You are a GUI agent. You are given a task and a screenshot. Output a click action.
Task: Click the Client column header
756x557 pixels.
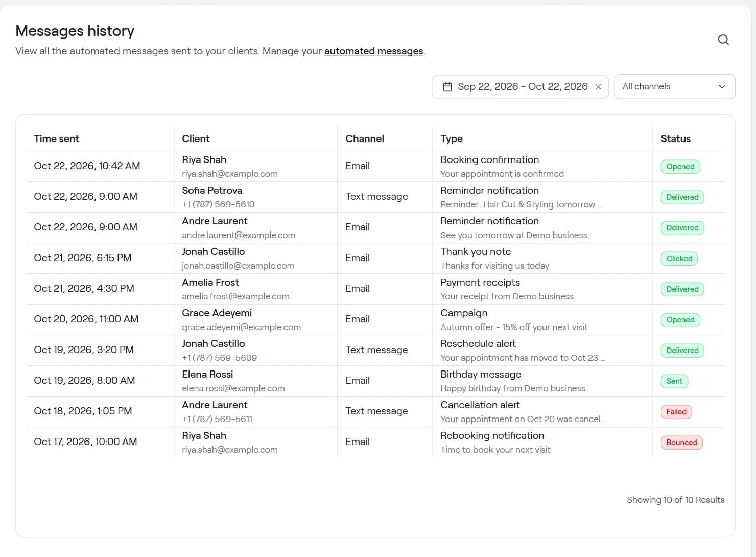[196, 138]
